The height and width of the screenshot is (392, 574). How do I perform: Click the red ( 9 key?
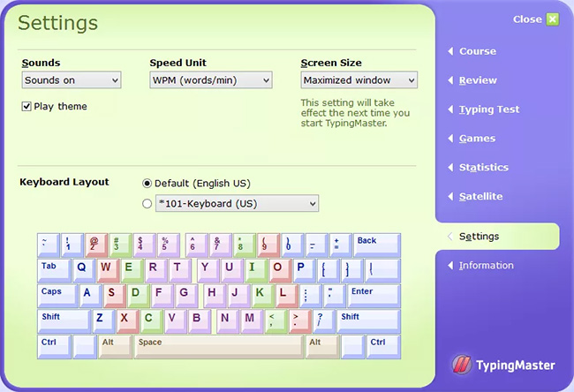click(268, 245)
